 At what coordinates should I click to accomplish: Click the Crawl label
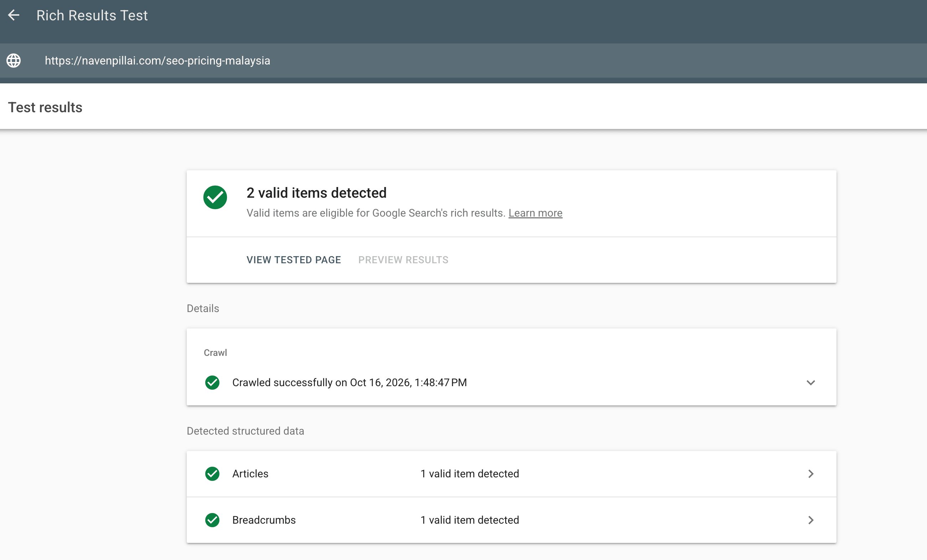[x=215, y=353]
